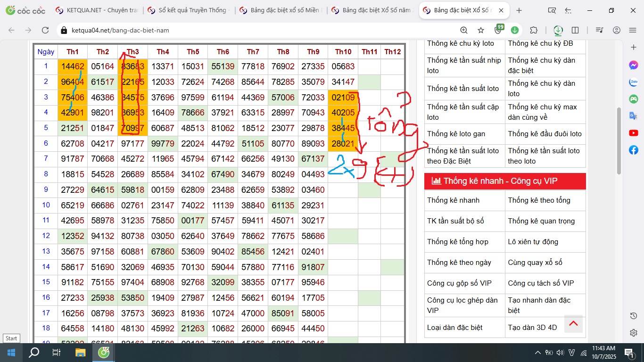Open Messenger in the browser sidebar
644x362 pixels.
[634, 66]
